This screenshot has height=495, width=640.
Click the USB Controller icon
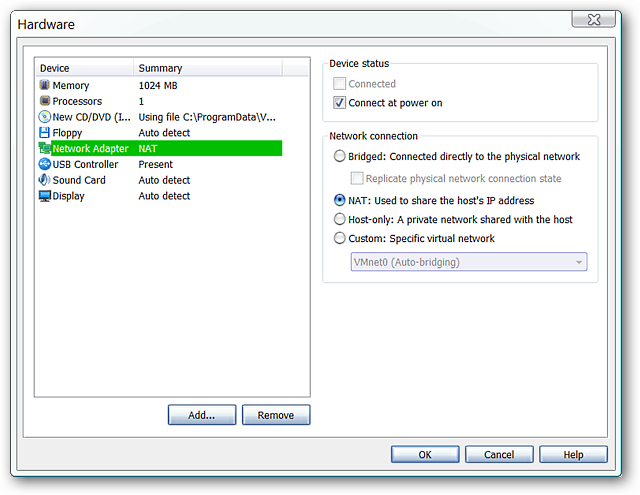[x=44, y=164]
